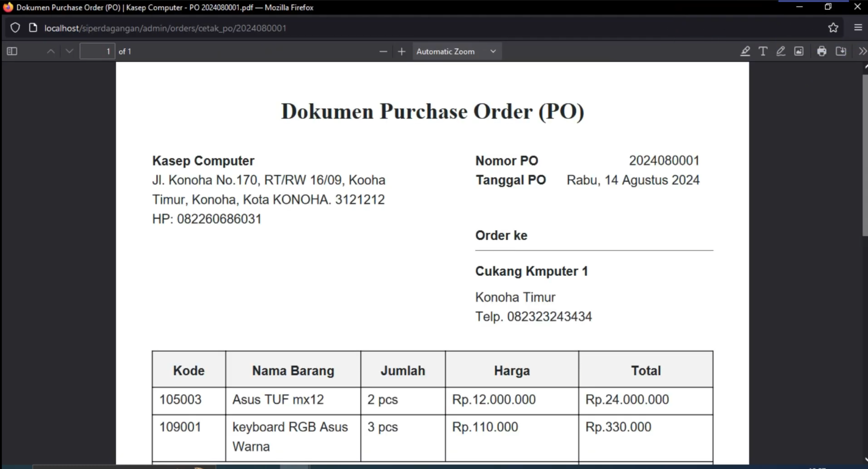The image size is (868, 469).
Task: Go to previous page arrow
Action: click(51, 51)
